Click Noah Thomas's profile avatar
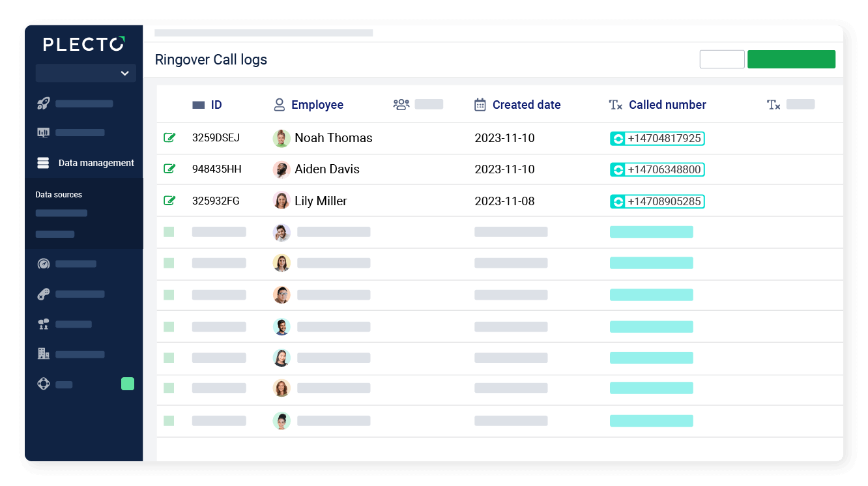 point(282,138)
